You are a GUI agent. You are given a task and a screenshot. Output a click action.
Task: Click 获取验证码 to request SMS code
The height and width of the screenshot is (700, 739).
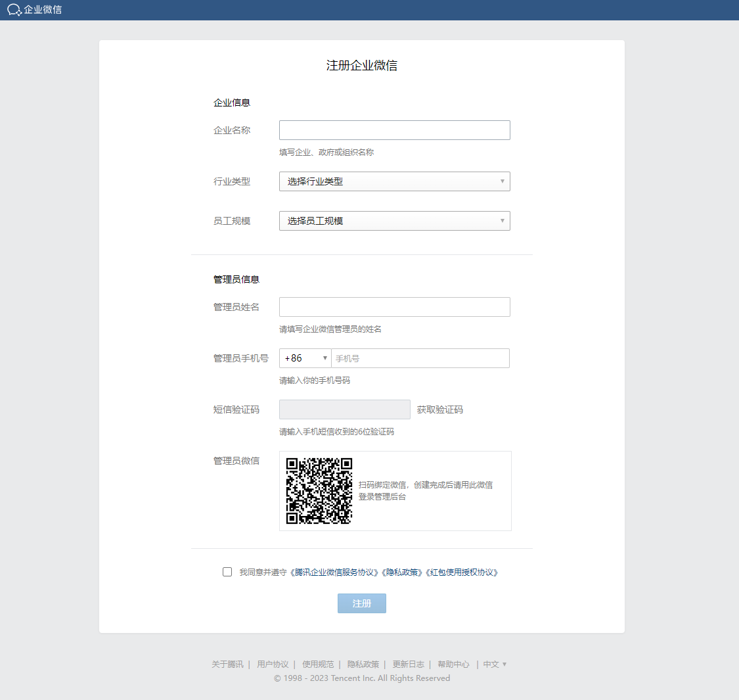[x=439, y=409]
